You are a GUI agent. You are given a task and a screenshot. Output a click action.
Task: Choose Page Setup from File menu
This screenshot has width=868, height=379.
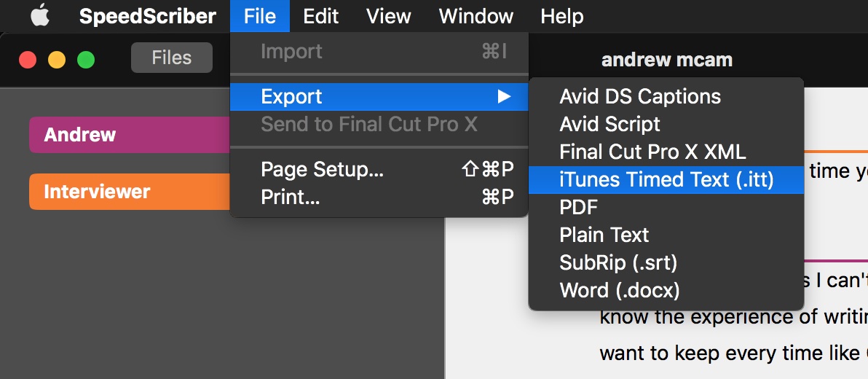click(x=322, y=170)
